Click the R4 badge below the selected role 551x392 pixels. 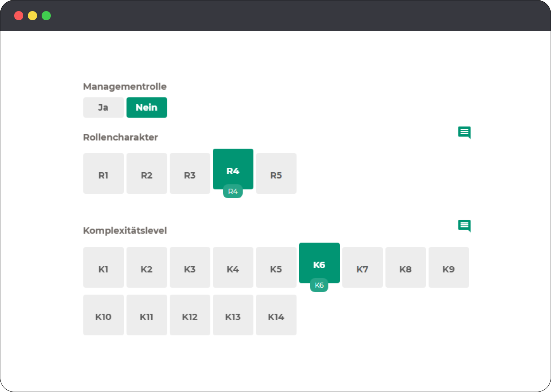[x=233, y=191]
